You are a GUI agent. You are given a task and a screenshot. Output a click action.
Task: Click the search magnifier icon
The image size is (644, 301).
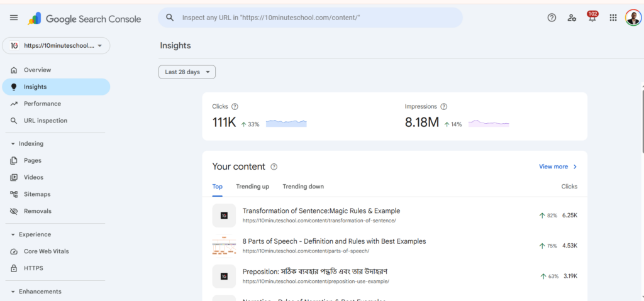(170, 18)
